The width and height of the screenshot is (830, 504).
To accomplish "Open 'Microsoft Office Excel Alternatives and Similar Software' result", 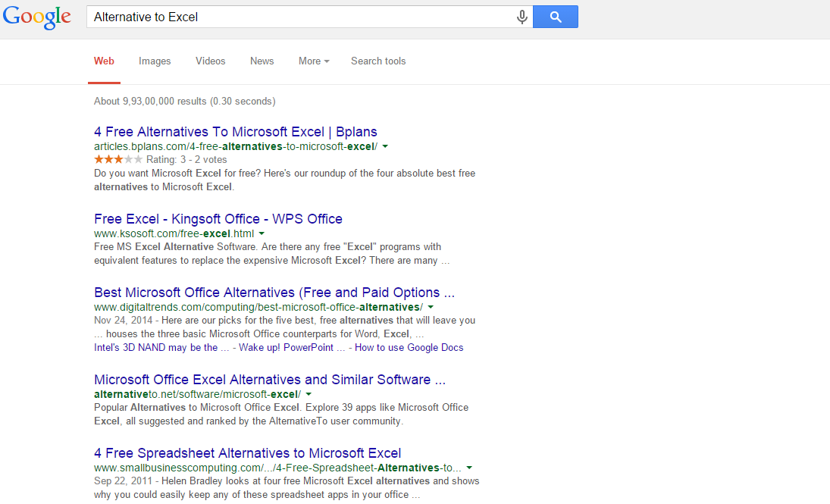I will tap(269, 380).
